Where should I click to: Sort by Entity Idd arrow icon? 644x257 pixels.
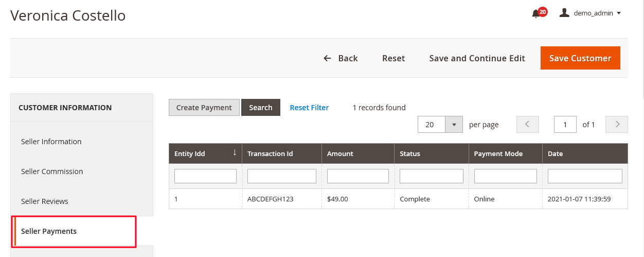tap(235, 153)
